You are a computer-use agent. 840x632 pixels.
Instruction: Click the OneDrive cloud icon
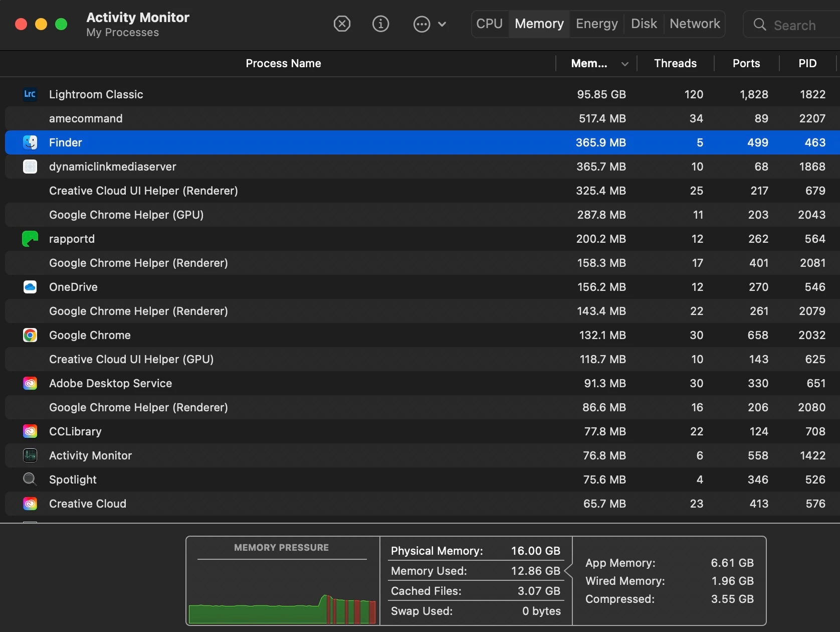click(30, 287)
